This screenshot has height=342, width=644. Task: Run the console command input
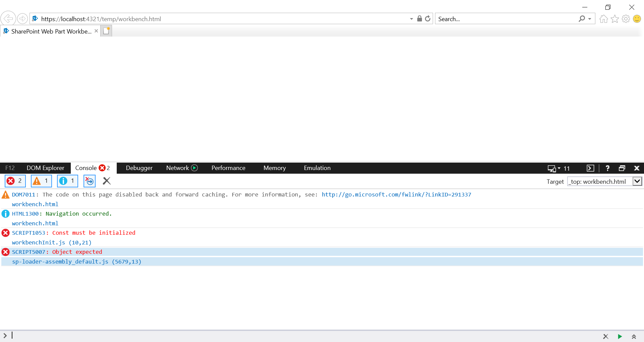point(620,336)
